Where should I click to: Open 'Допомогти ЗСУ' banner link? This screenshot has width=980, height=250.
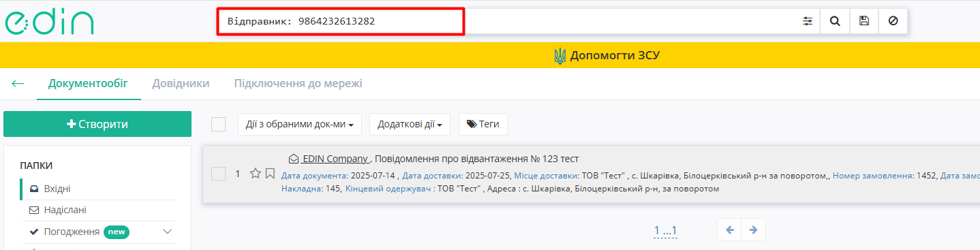(x=615, y=55)
